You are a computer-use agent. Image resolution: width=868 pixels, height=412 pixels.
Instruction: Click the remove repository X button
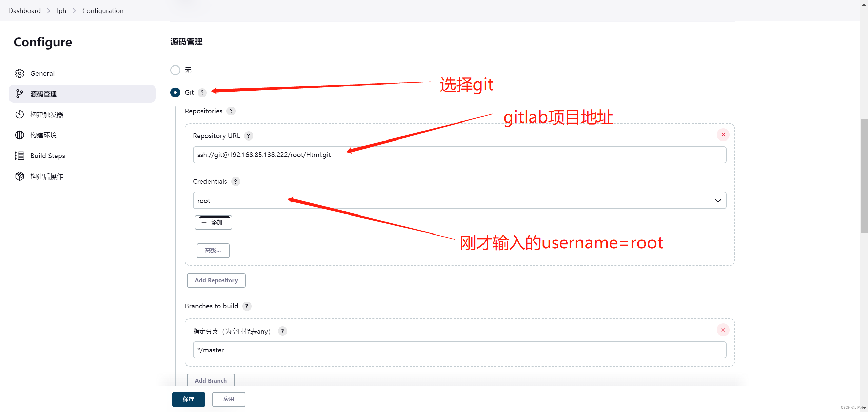pyautogui.click(x=723, y=135)
